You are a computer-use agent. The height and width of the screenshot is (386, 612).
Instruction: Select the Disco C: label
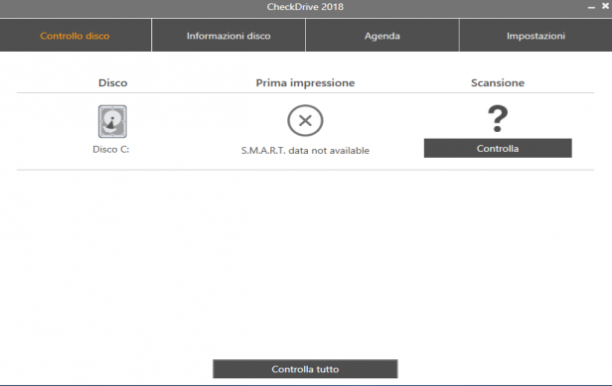[111, 149]
